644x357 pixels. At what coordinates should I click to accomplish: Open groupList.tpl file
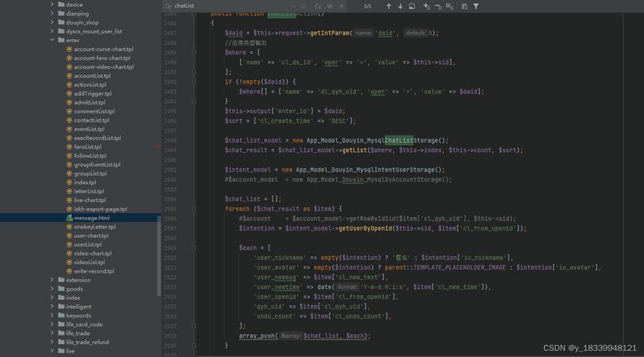[x=90, y=174]
